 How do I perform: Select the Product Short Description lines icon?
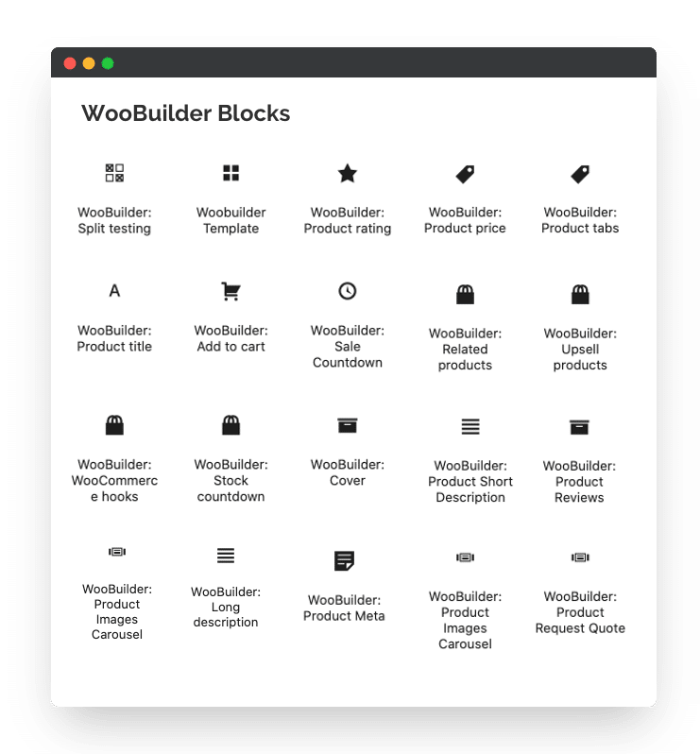pyautogui.click(x=470, y=426)
